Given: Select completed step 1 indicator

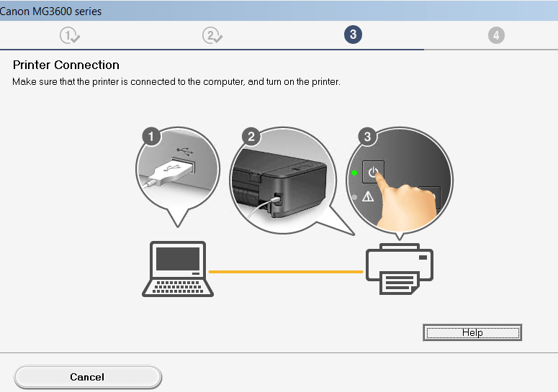Looking at the screenshot, I should (x=70, y=35).
